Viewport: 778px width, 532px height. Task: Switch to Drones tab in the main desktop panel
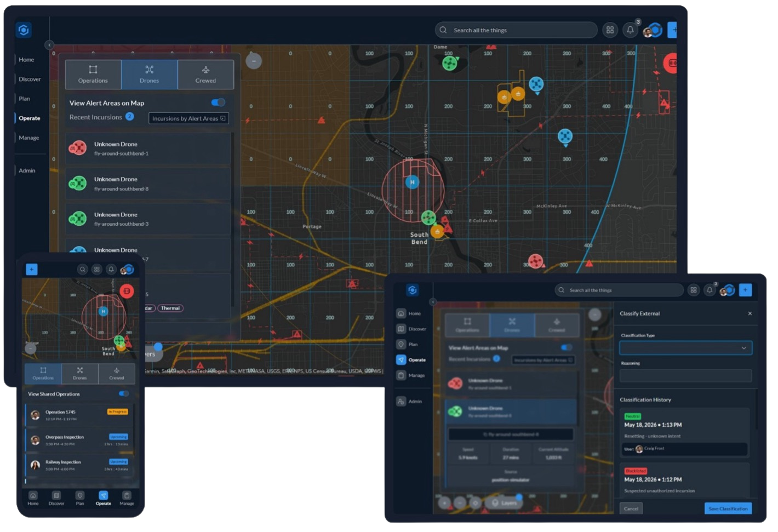point(149,75)
